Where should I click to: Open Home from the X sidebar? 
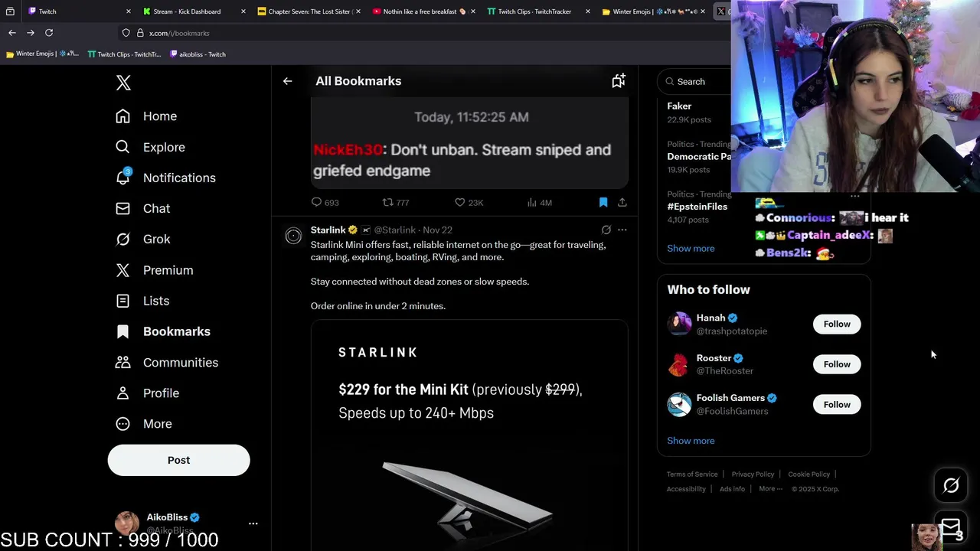[x=145, y=116]
